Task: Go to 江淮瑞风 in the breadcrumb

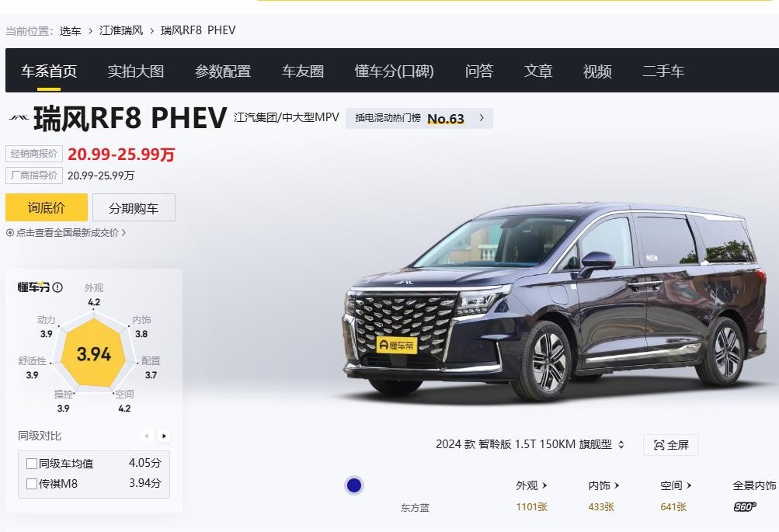Action: point(121,30)
